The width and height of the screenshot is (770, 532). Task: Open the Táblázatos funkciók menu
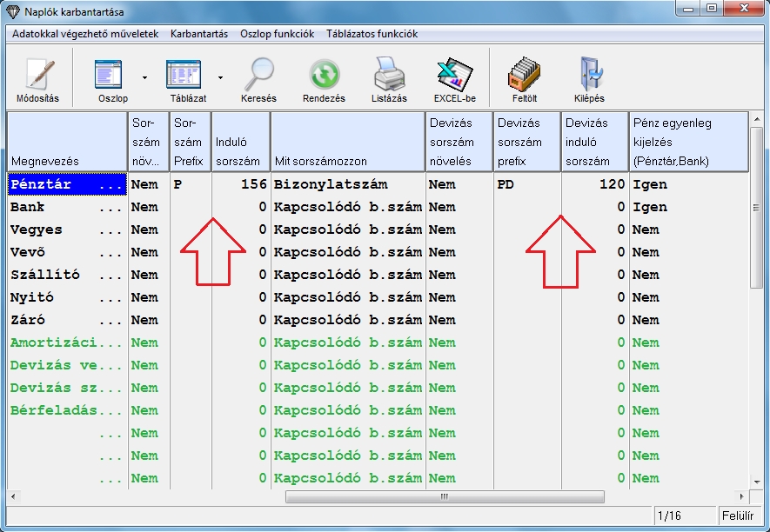click(372, 34)
